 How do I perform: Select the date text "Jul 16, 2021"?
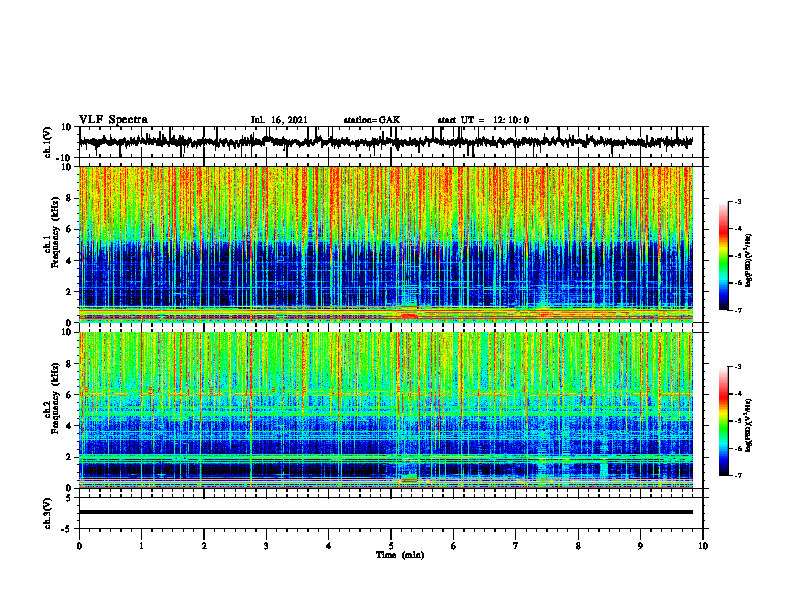pyautogui.click(x=279, y=120)
